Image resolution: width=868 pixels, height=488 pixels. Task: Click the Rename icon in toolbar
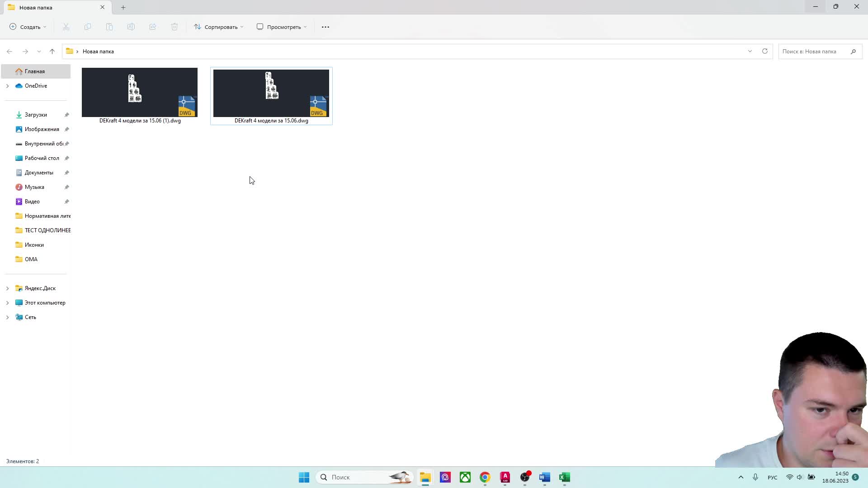point(131,27)
